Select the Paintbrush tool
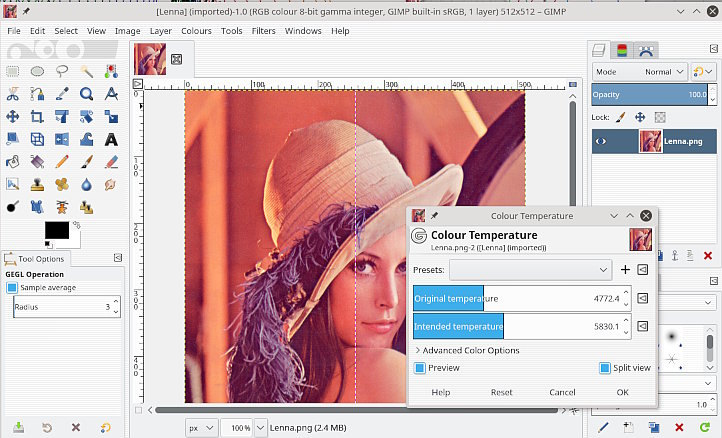This screenshot has height=438, width=722. tap(87, 162)
